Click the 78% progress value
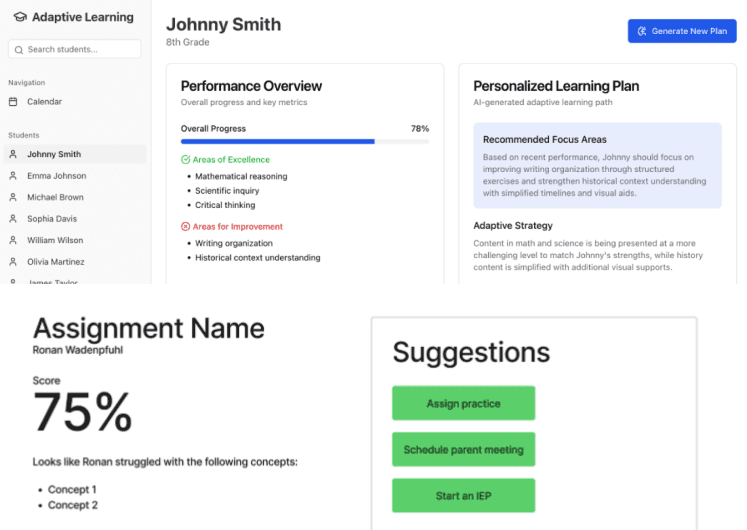Screen dimensions: 747x530 pos(420,129)
